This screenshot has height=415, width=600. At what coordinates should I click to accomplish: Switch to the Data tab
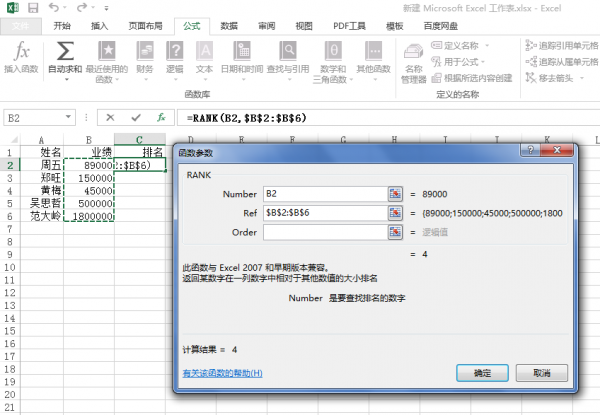coord(229,26)
